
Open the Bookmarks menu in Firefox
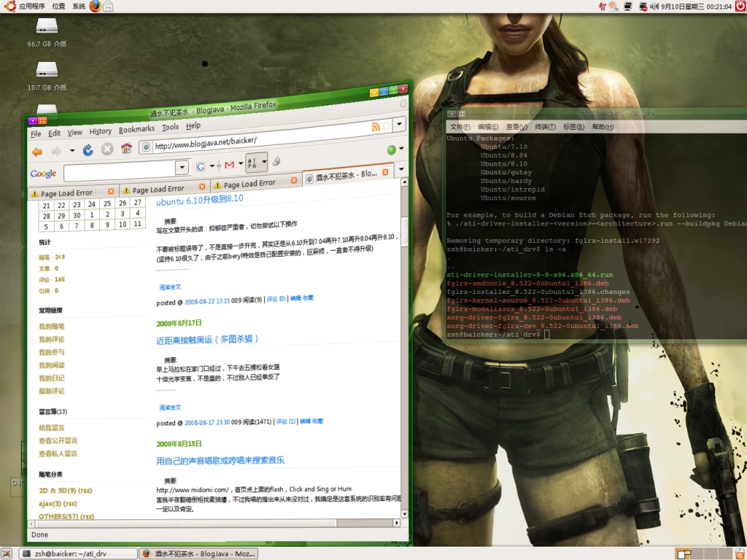click(136, 129)
